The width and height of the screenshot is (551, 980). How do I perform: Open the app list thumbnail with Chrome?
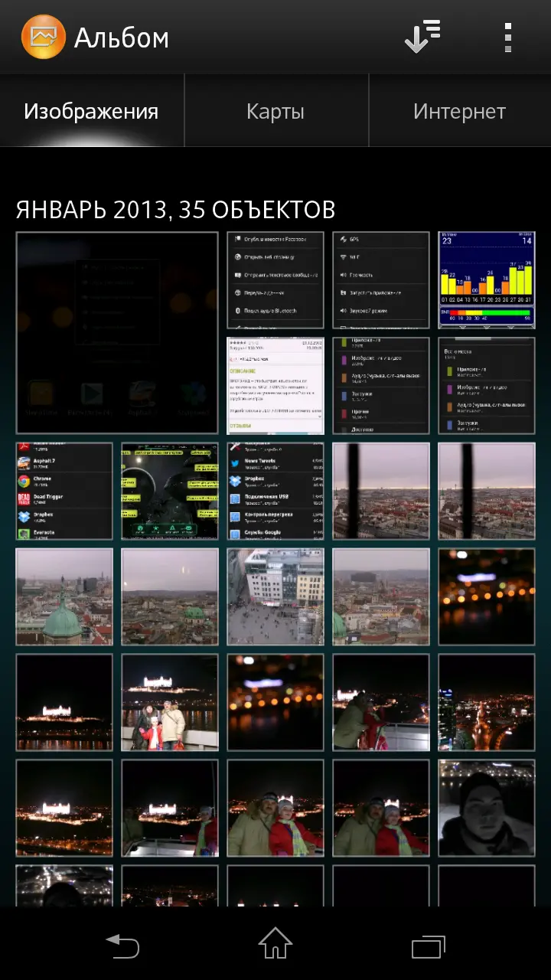click(64, 491)
